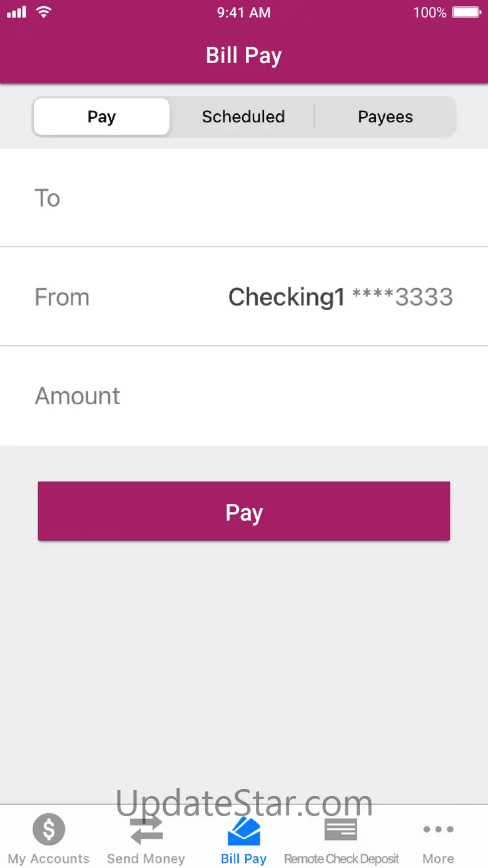488x868 pixels.
Task: Change the From account Checking1 ****3333
Action: click(x=340, y=297)
